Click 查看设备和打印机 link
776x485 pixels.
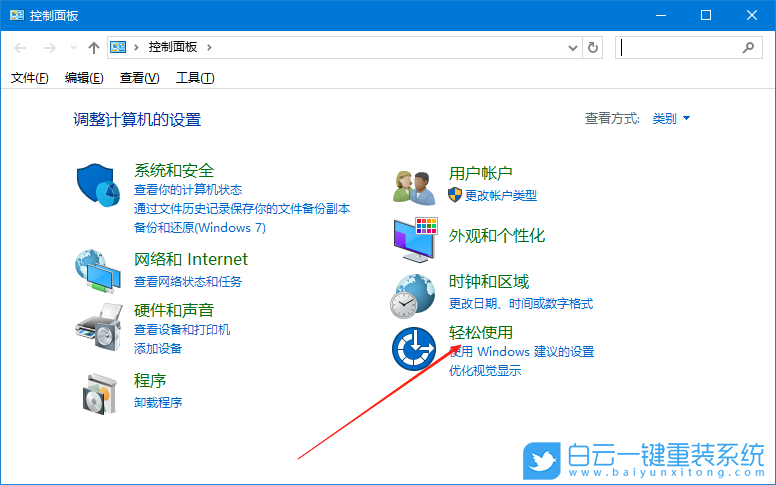tap(182, 330)
